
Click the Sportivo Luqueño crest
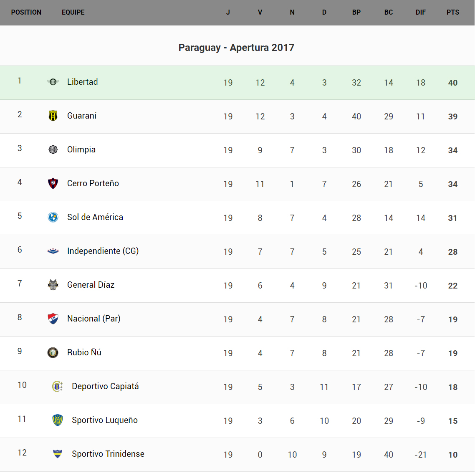click(58, 420)
